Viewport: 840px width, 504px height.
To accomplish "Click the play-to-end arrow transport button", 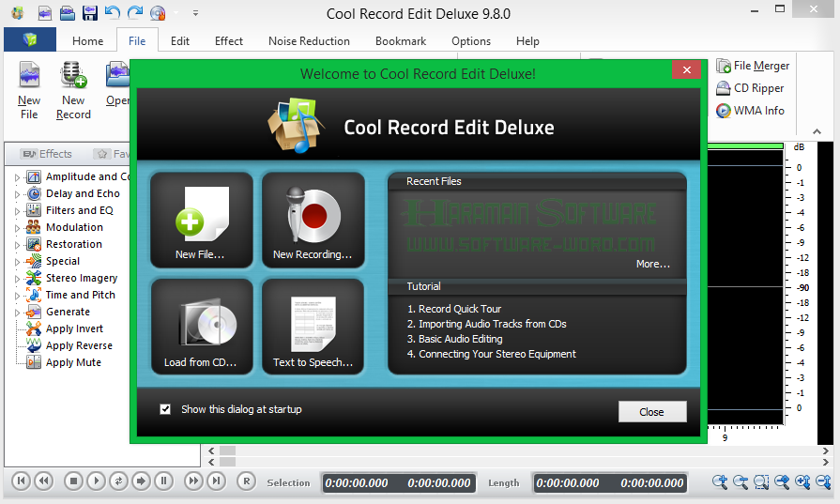I will point(141,481).
